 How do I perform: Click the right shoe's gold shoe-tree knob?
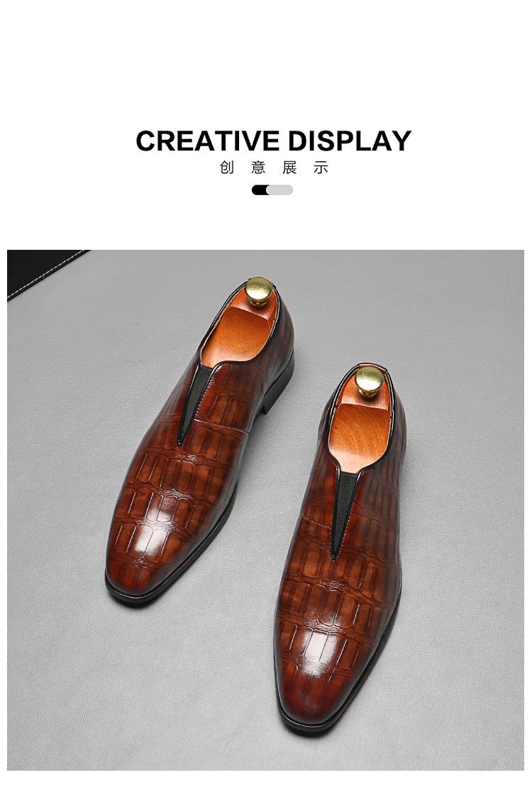coord(369,381)
